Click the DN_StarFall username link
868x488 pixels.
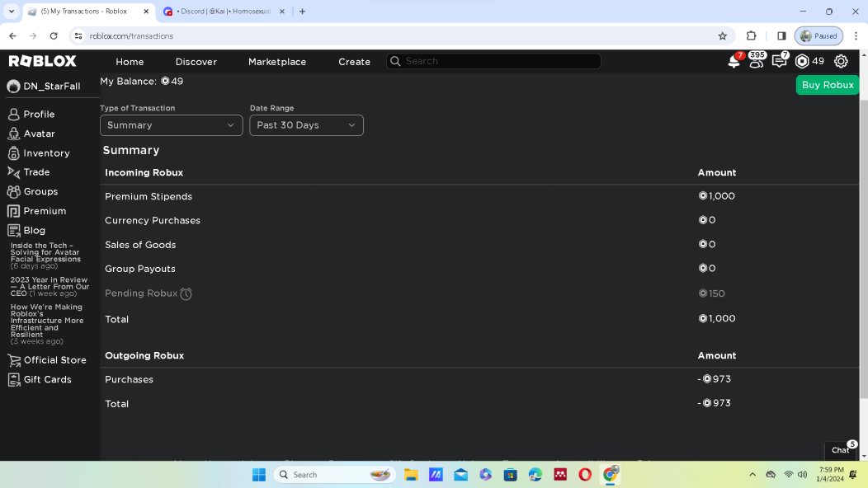51,87
